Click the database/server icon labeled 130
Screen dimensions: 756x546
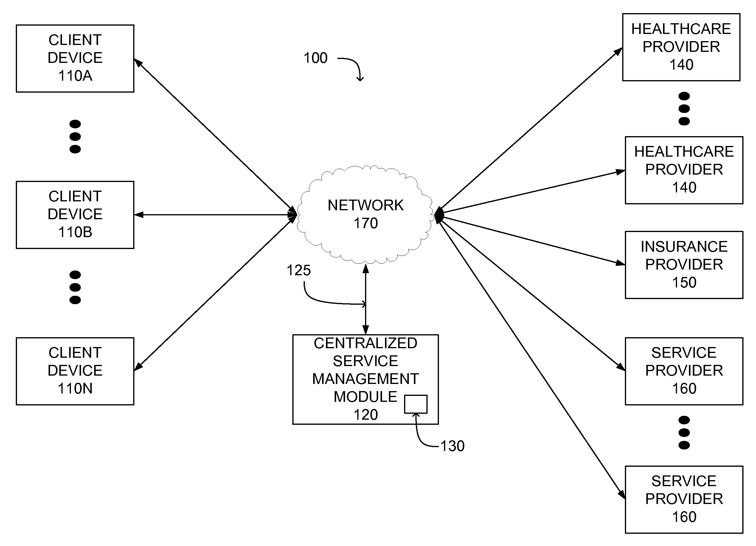pyautogui.click(x=429, y=391)
